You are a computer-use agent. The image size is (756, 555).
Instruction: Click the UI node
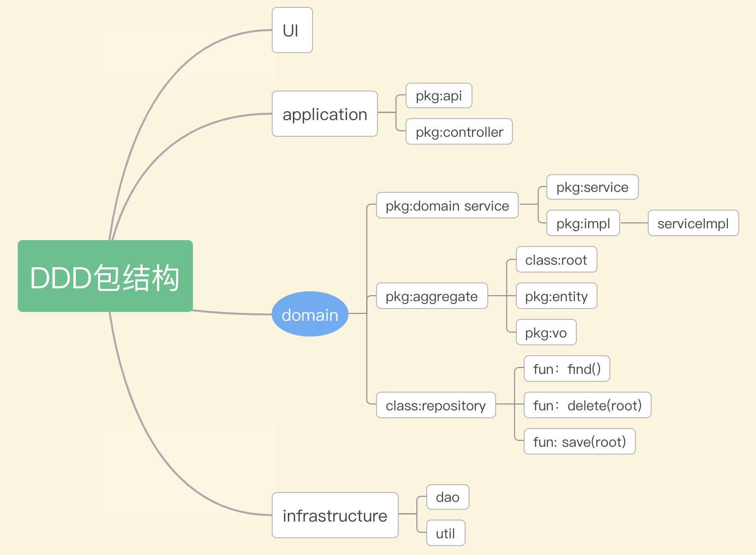pyautogui.click(x=292, y=30)
